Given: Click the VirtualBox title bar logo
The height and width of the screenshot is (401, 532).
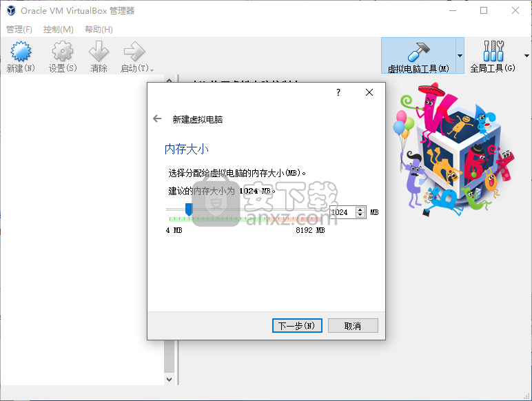Looking at the screenshot, I should (x=11, y=10).
